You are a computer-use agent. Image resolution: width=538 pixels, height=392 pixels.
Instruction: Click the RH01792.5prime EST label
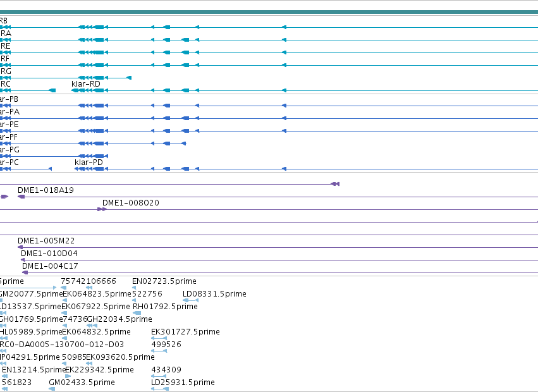(165, 307)
